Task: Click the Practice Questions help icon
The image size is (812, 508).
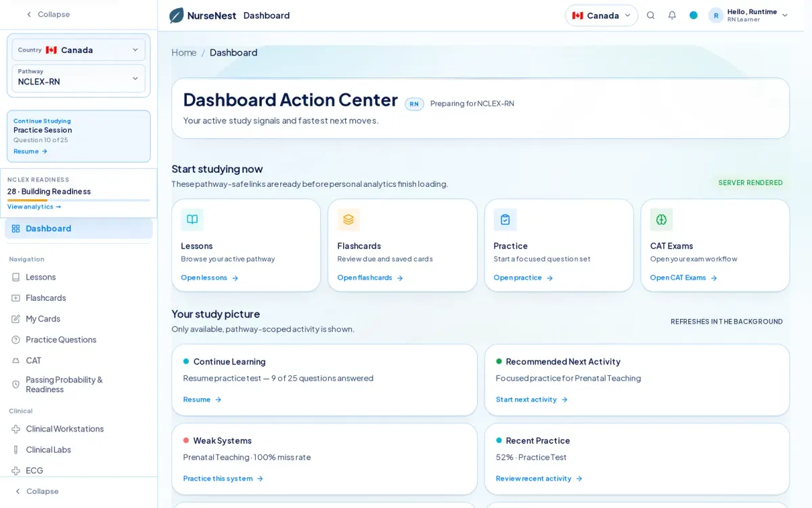Action: (16, 340)
